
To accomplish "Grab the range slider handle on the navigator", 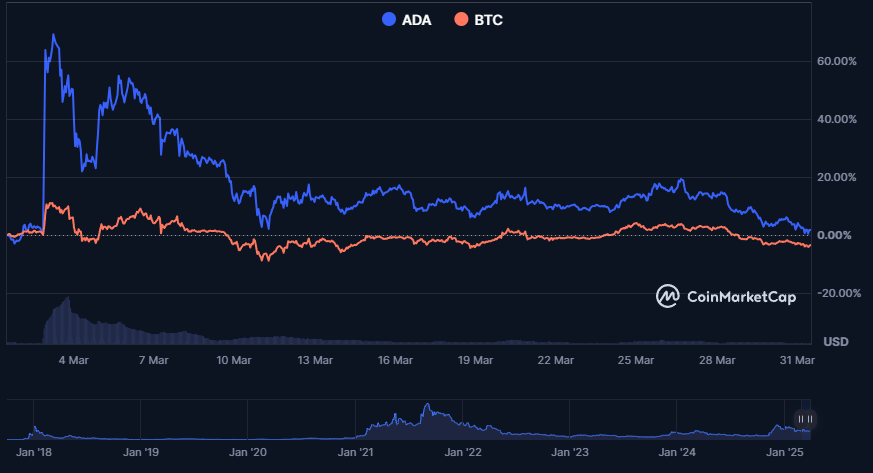I will [x=805, y=419].
